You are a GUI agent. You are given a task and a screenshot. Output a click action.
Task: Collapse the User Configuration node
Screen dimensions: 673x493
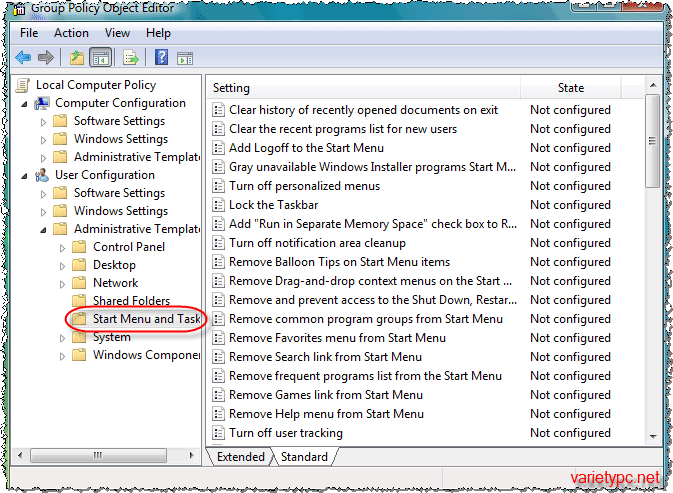click(x=24, y=176)
